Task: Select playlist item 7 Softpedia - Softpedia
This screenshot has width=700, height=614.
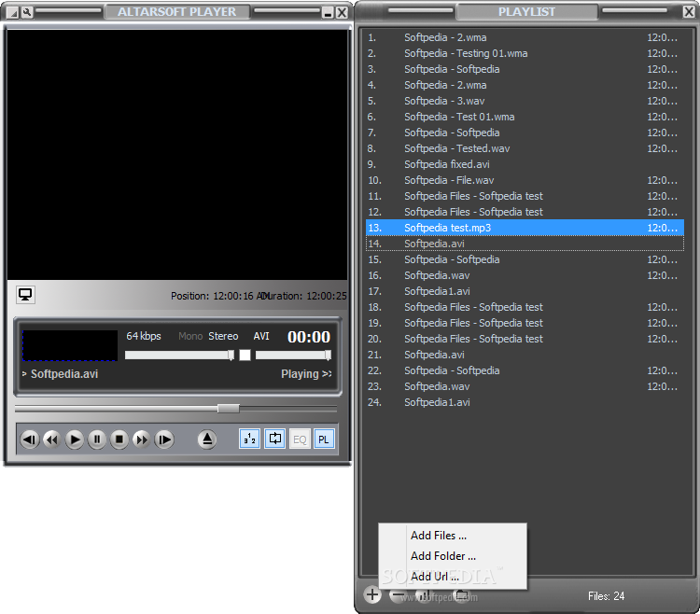Action: click(525, 133)
